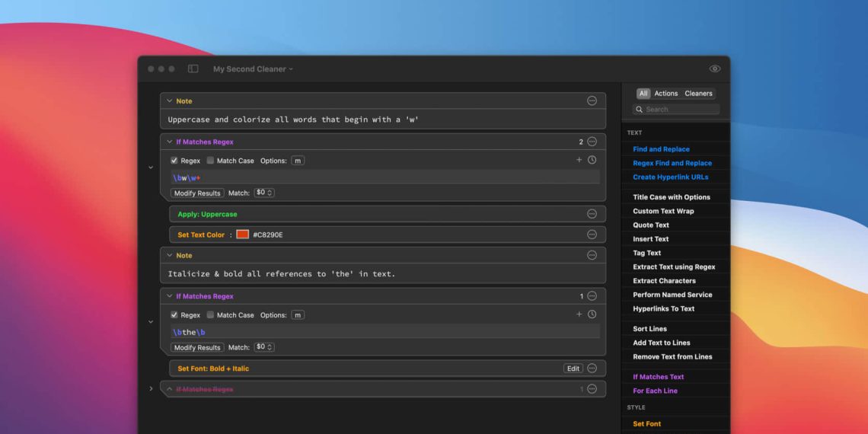Click the Edit button on Set Font row

tap(573, 369)
